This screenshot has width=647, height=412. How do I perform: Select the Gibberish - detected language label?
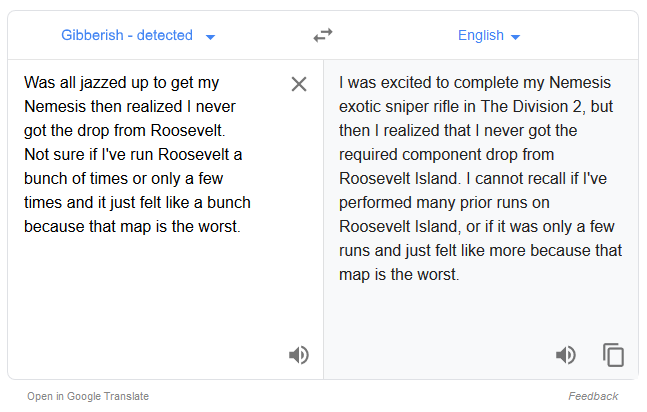pyautogui.click(x=127, y=35)
